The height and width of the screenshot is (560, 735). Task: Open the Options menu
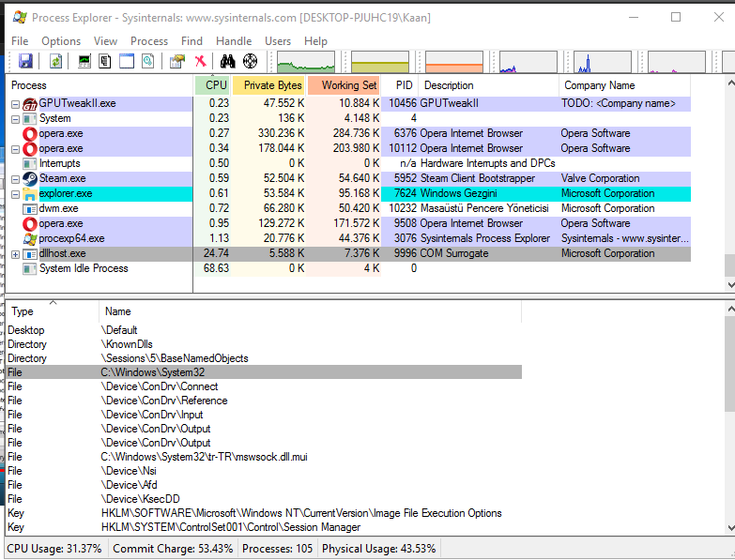(61, 41)
